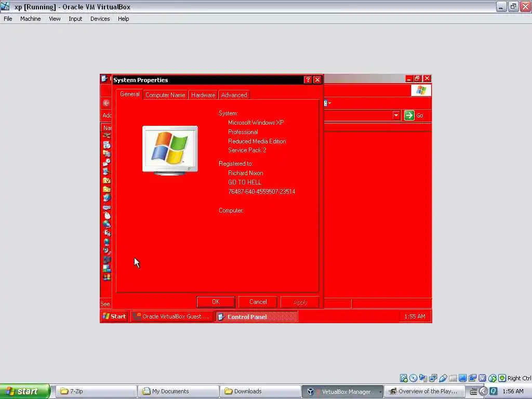Click the recording status icon
The width and height of the screenshot is (532, 399).
[472, 378]
